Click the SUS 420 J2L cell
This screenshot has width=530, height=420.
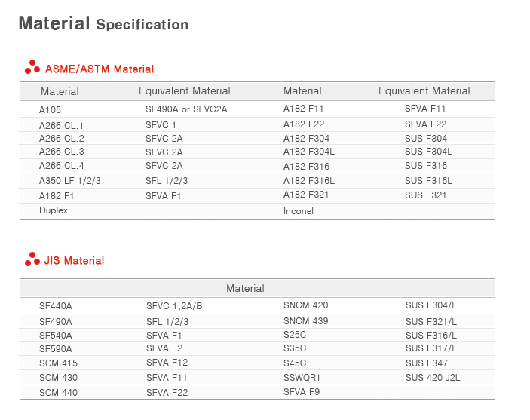(x=433, y=377)
